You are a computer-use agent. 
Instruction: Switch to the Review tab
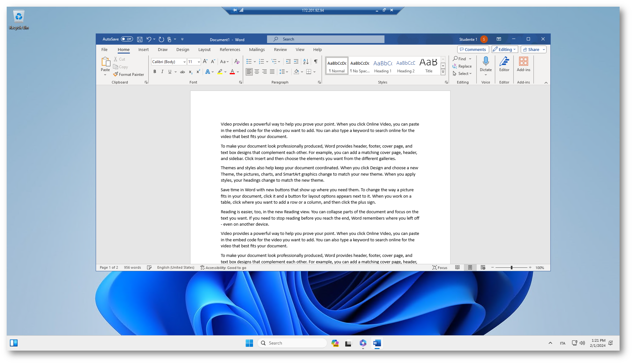coord(280,49)
